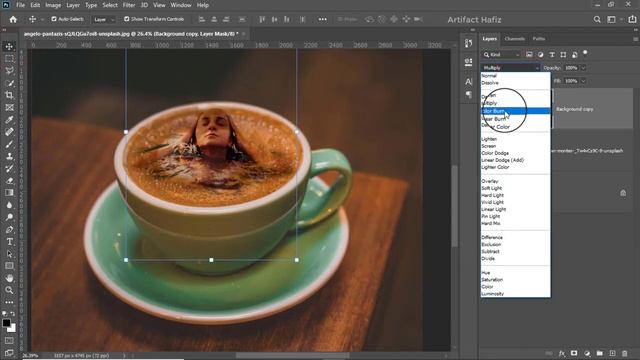Select the Rectangular Marquee tool
This screenshot has width=640, height=360.
click(9, 59)
